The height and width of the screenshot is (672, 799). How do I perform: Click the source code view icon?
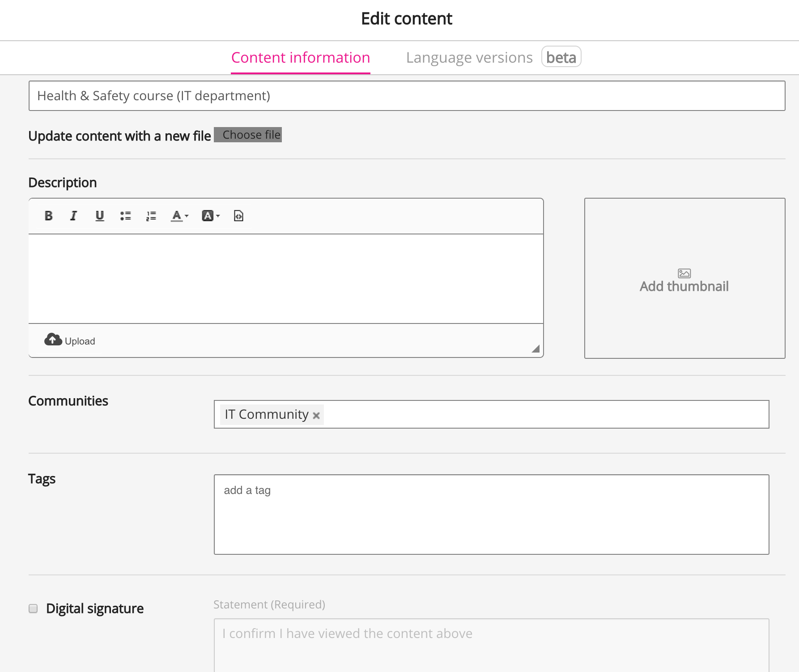click(x=238, y=216)
